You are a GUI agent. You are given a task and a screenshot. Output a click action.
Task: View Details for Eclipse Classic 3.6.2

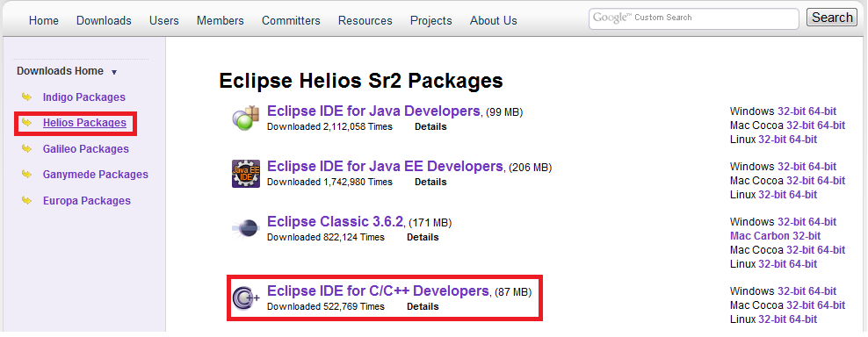pos(423,238)
